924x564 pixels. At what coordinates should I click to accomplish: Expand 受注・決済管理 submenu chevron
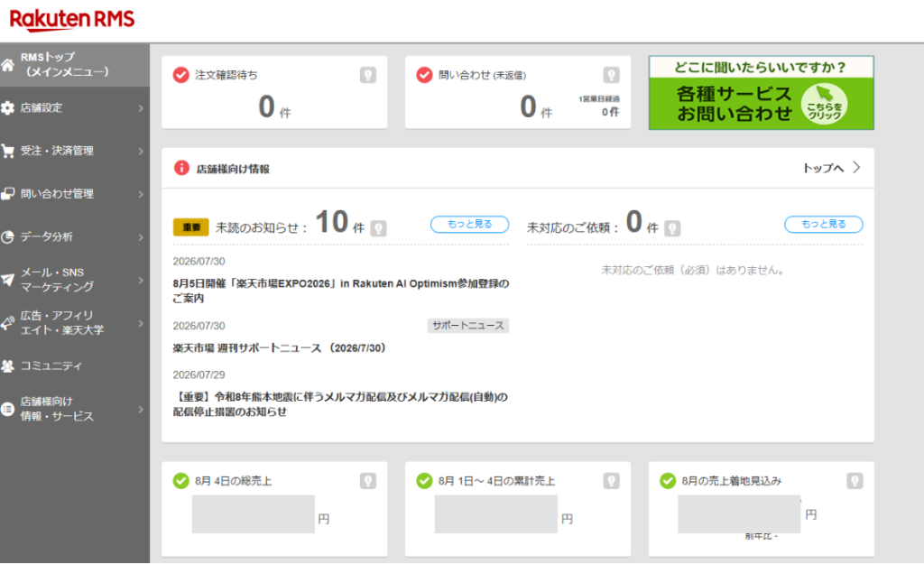(x=141, y=151)
